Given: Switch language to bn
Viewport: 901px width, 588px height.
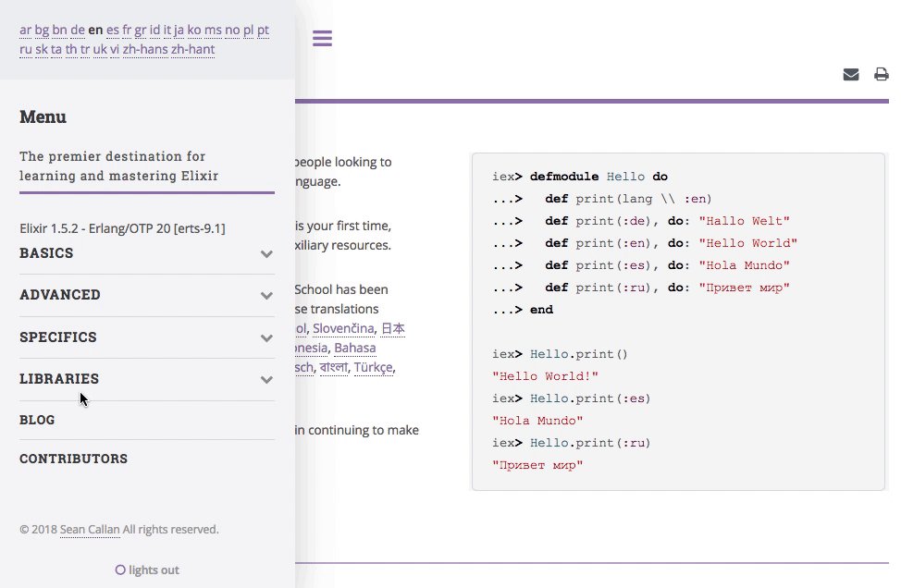Looking at the screenshot, I should (60, 30).
